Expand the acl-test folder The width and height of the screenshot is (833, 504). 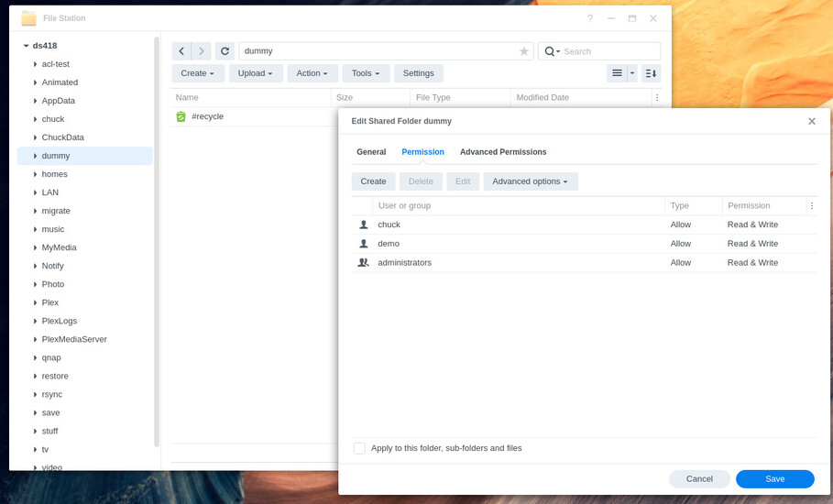coord(35,64)
